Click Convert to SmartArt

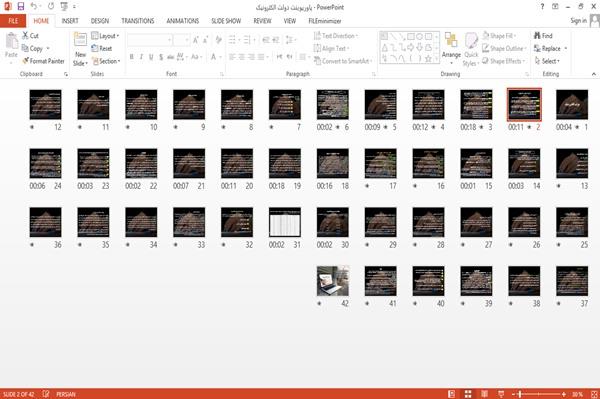tap(342, 61)
